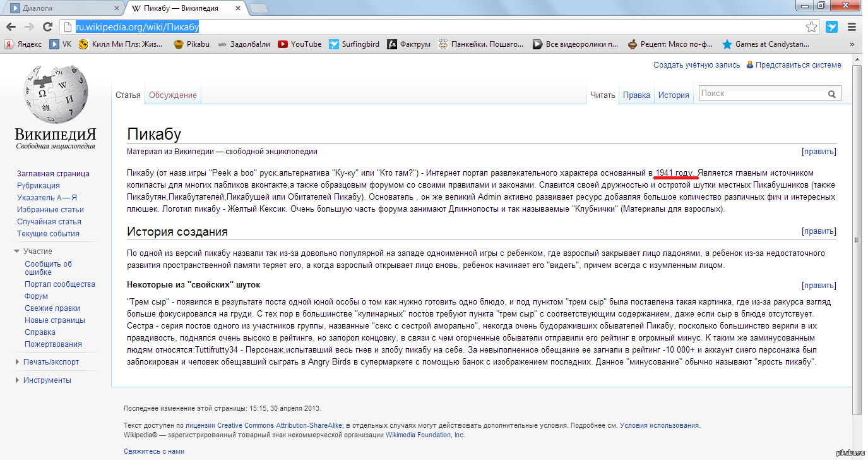This screenshot has width=868, height=460.
Task: Open the Статья tab
Action: [128, 95]
